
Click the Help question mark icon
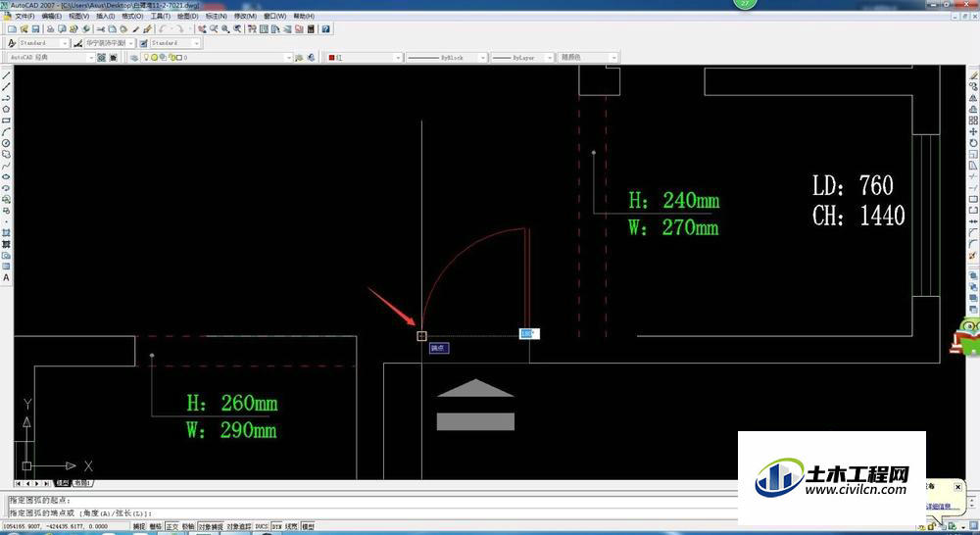[325, 28]
